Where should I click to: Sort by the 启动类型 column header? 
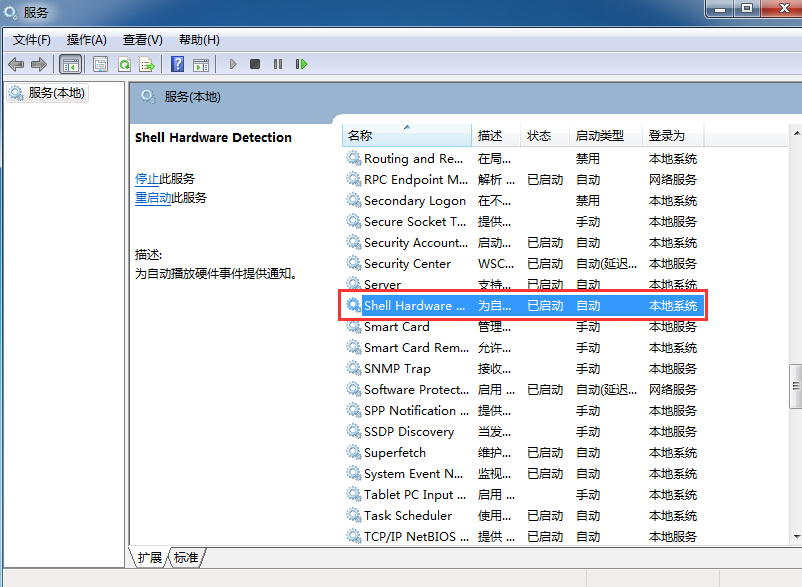tap(600, 135)
